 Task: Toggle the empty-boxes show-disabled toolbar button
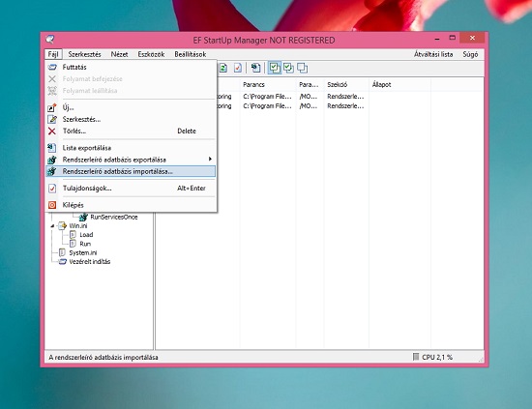303,68
